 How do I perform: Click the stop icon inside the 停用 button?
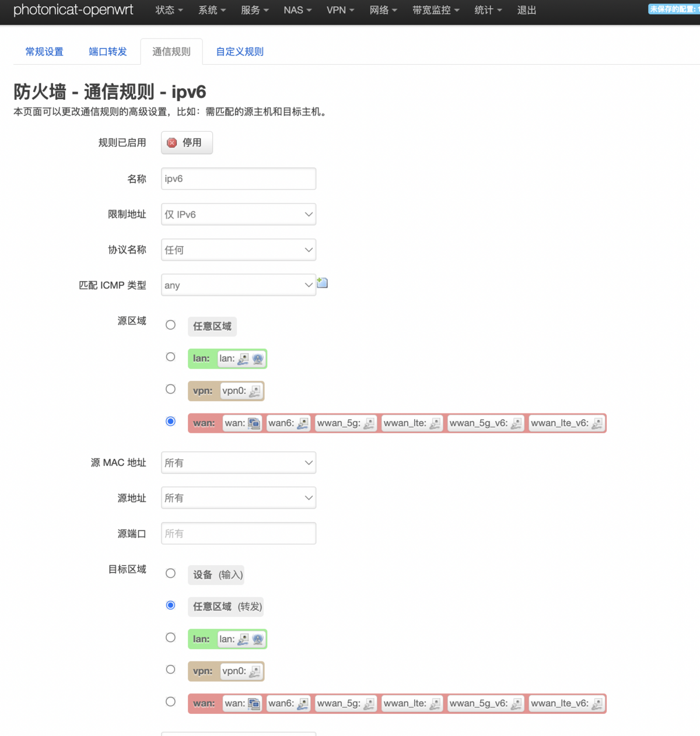pyautogui.click(x=171, y=142)
